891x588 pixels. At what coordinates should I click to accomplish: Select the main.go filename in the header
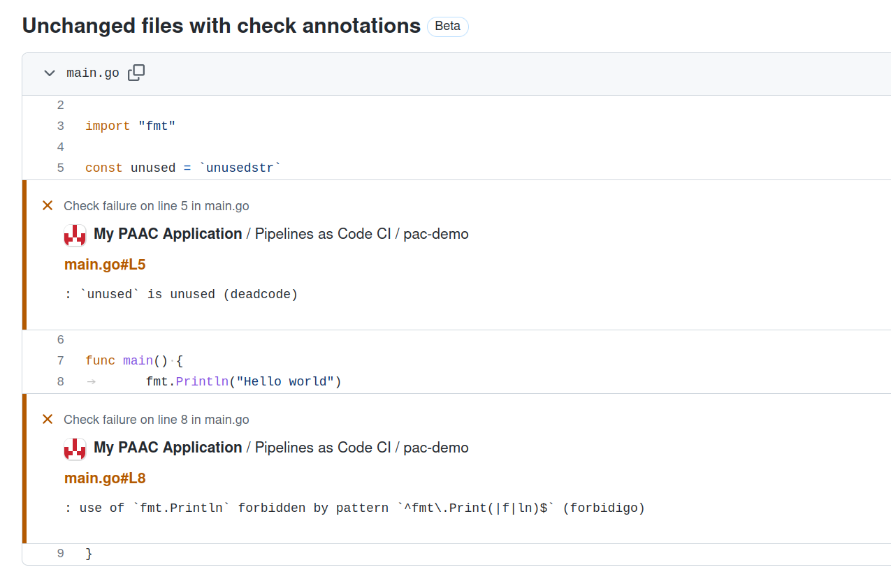pyautogui.click(x=93, y=72)
